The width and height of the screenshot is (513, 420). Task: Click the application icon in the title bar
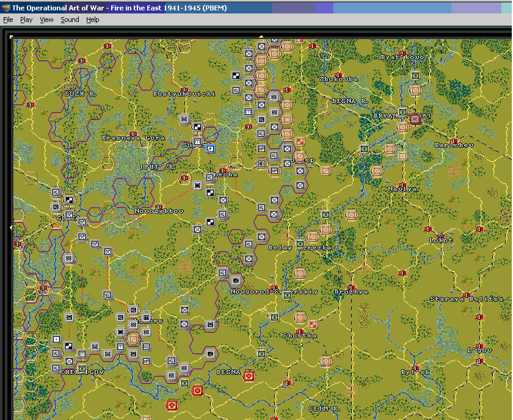tap(5, 7)
